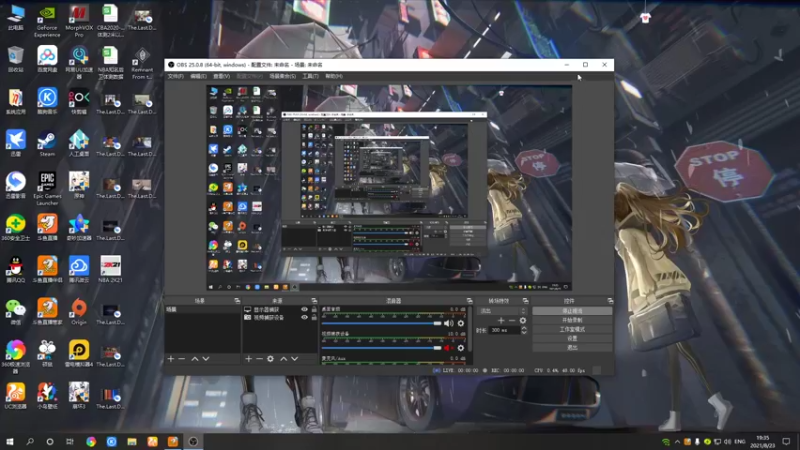Open the Tools (T) menu in OBS
800x450 pixels.
pos(310,76)
